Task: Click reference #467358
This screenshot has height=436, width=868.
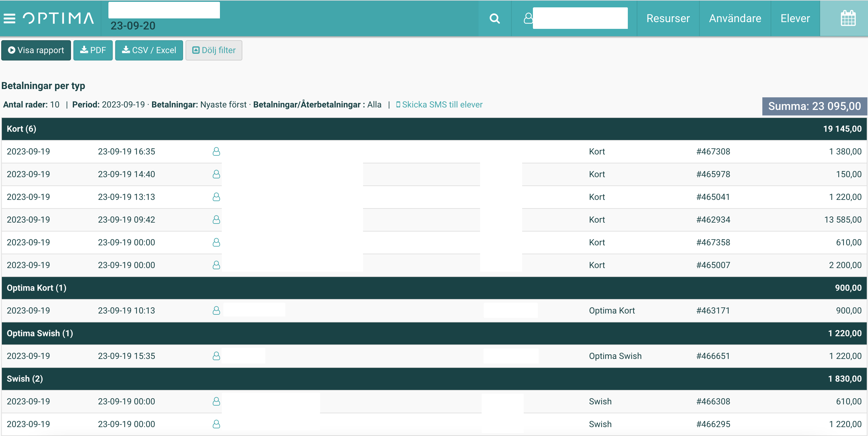Action: click(x=713, y=242)
